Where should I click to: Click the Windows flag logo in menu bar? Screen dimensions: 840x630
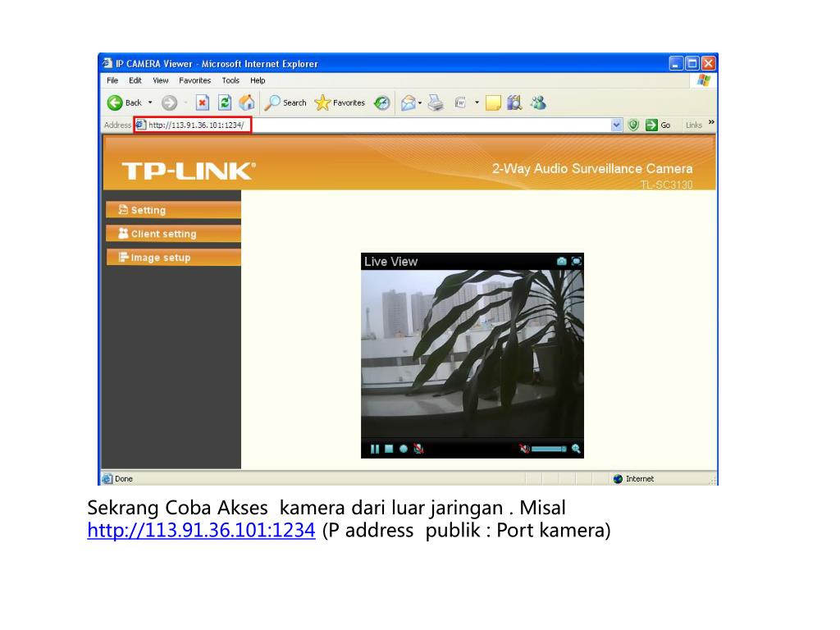[x=703, y=80]
